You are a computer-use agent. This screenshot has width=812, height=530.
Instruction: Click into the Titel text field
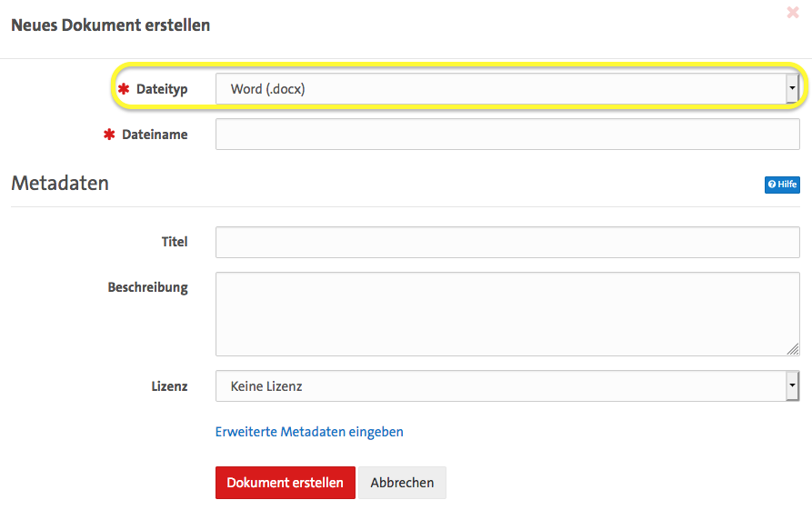(x=506, y=243)
